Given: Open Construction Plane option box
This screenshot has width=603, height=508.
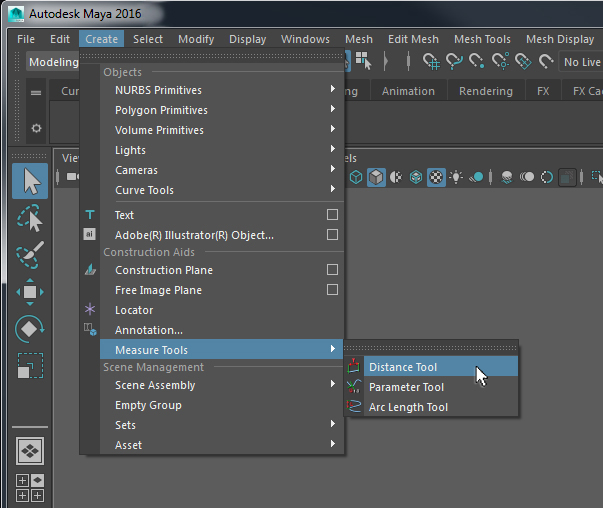Looking at the screenshot, I should tap(332, 270).
